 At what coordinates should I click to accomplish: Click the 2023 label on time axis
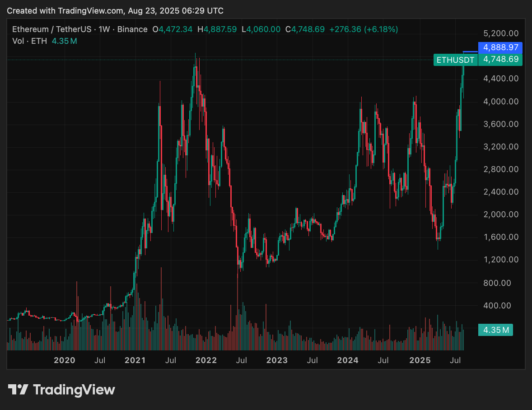click(x=277, y=360)
